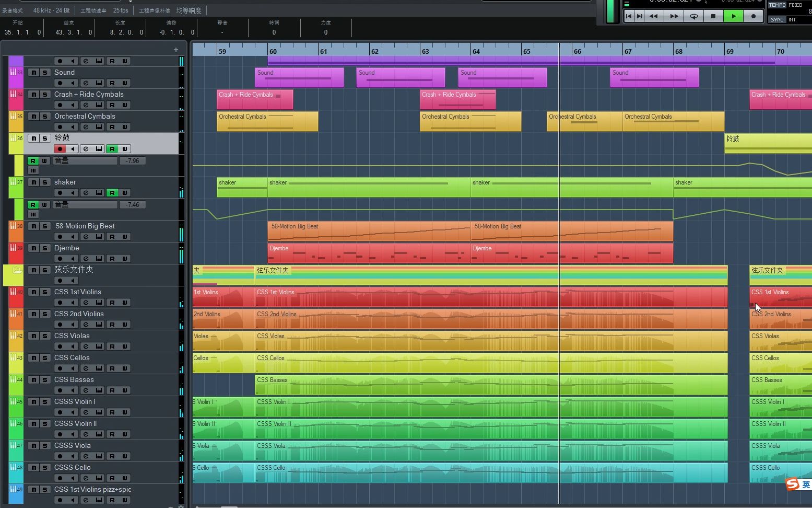Activate the cycle loop button
This screenshot has width=812, height=508.
[693, 16]
